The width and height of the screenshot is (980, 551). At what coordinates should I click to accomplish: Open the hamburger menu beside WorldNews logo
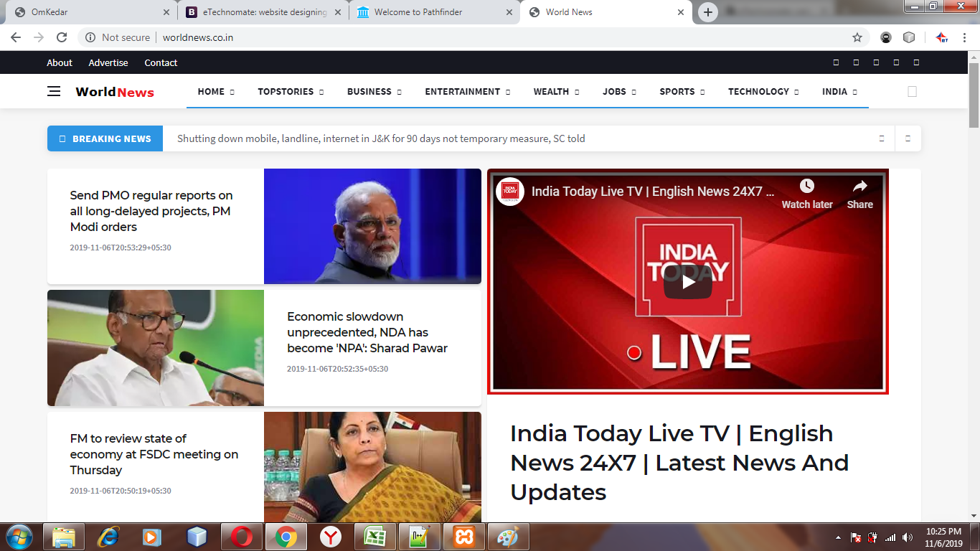[x=54, y=91]
